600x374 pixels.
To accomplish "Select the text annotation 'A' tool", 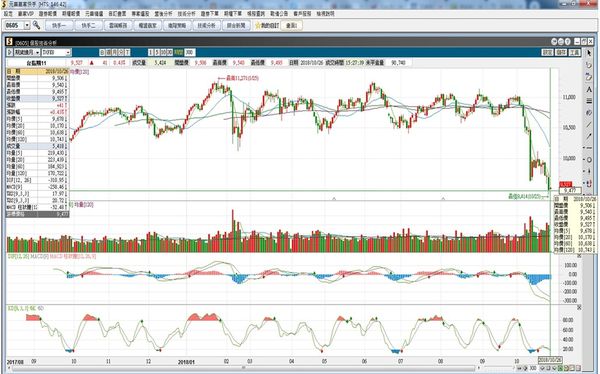I will click(589, 89).
